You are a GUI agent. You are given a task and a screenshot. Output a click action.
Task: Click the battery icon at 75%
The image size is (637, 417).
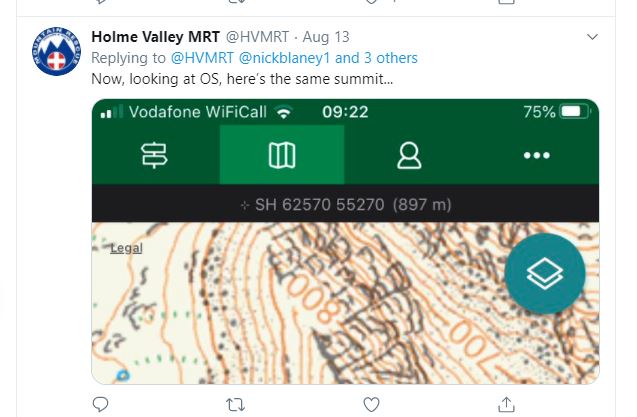coord(575,112)
